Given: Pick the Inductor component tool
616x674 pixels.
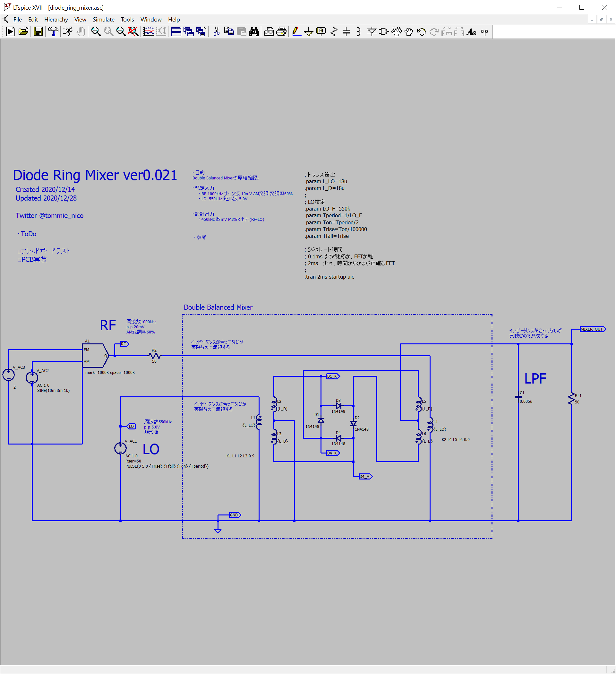Looking at the screenshot, I should [359, 32].
